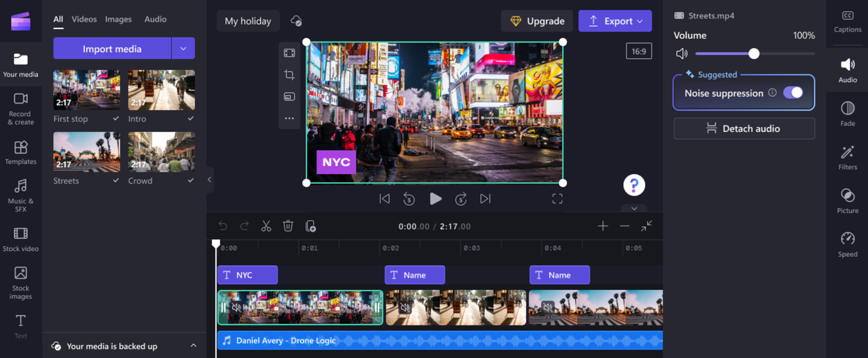Viewport: 868px width, 358px height.
Task: Zoom in on the timeline with plus
Action: point(603,226)
